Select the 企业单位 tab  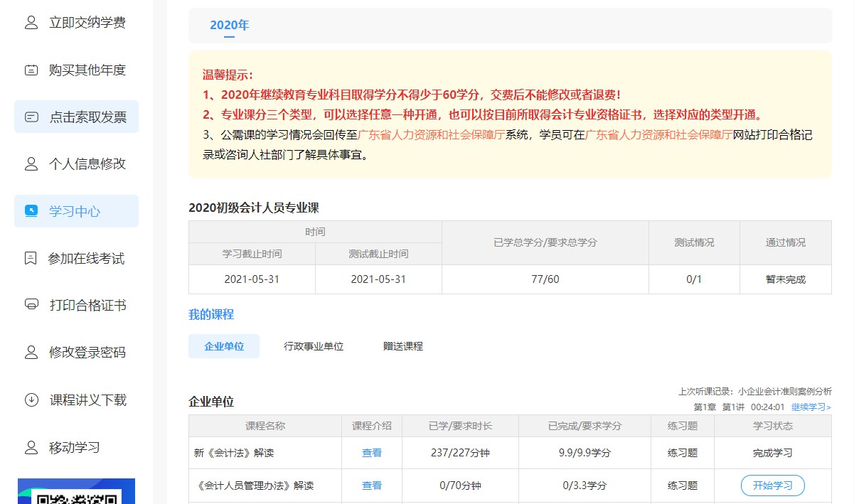[x=223, y=345]
